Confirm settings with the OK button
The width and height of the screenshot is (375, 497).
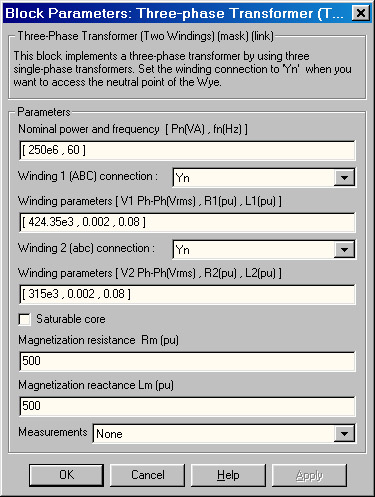(66, 475)
